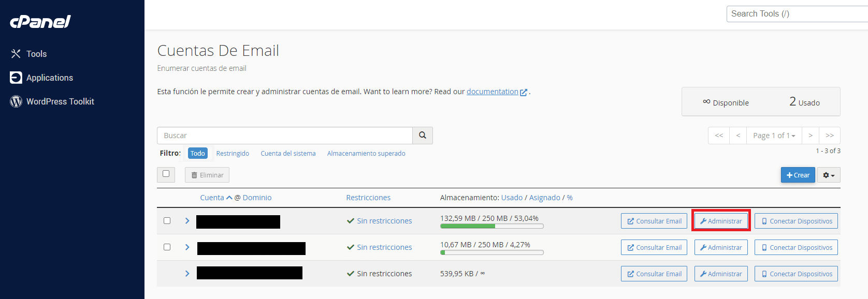
Task: Administrar the 132,59 MB account
Action: coord(721,221)
